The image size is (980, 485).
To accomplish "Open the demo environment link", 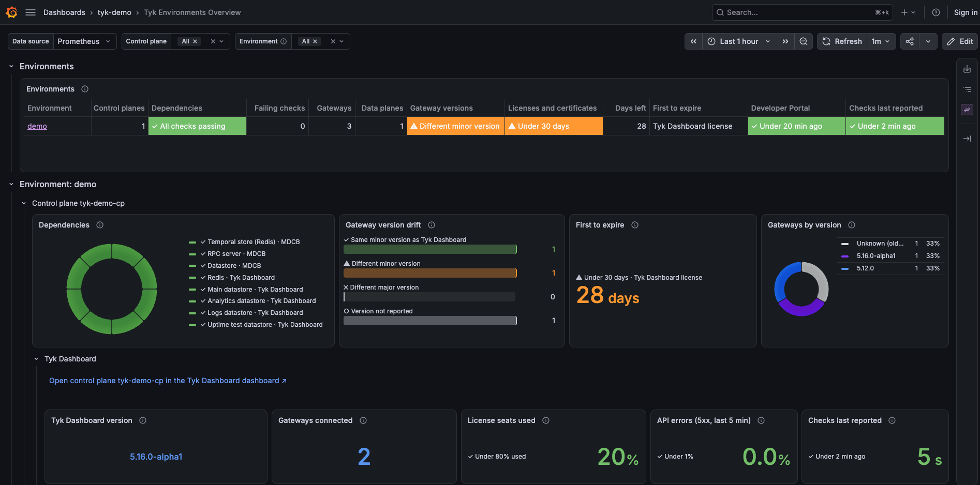I will pos(37,126).
